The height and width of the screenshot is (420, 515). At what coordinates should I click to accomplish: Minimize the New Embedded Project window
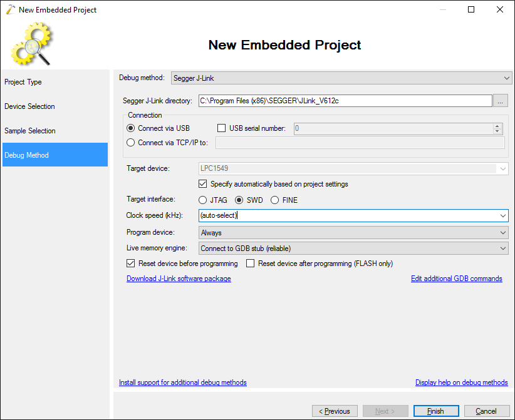click(x=443, y=9)
